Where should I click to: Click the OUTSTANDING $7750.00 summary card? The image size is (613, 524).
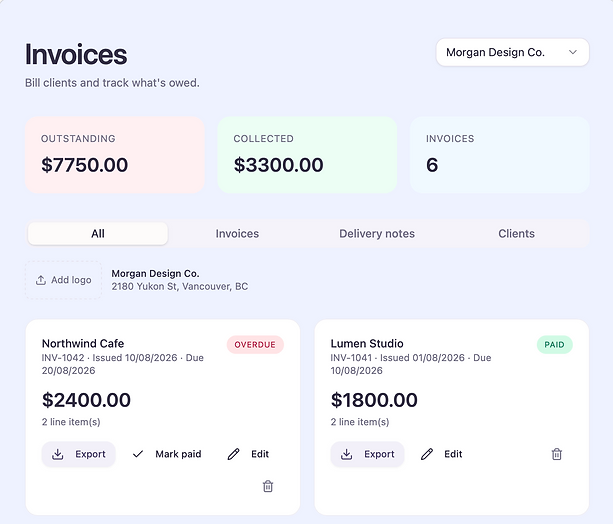click(x=115, y=155)
